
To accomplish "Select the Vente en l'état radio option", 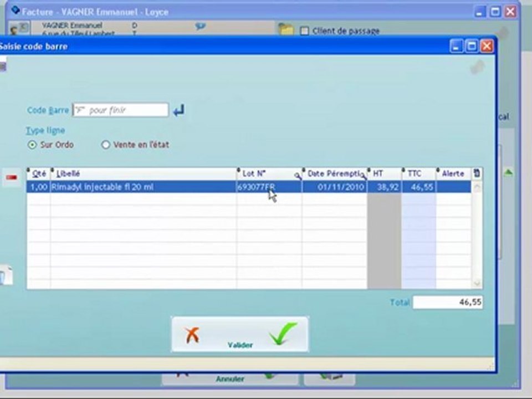I will (105, 145).
